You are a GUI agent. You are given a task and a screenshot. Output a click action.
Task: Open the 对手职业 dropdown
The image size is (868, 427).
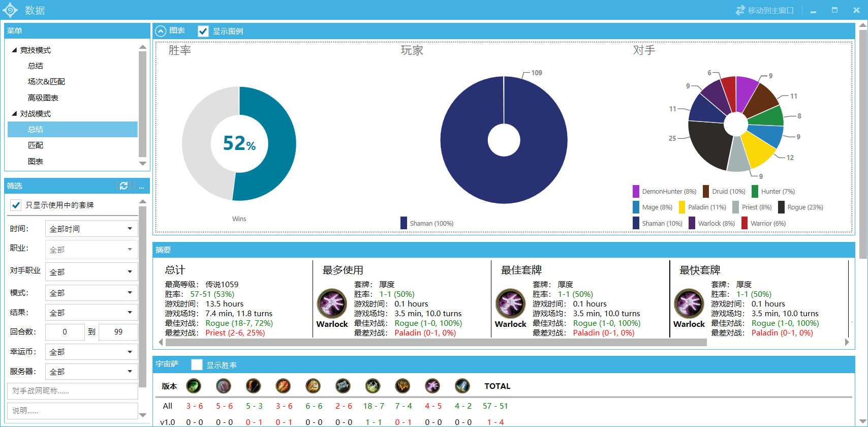tap(91, 272)
